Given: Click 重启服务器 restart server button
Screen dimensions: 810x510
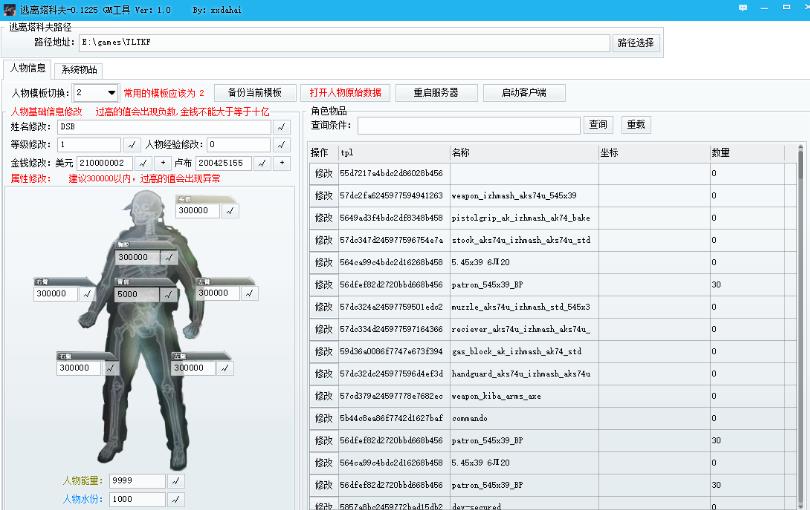Looking at the screenshot, I should point(436,93).
